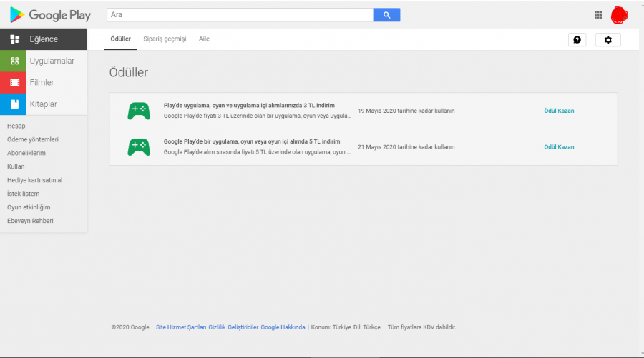Select the Filmler movies icon
The width and height of the screenshot is (644, 358).
14,82
